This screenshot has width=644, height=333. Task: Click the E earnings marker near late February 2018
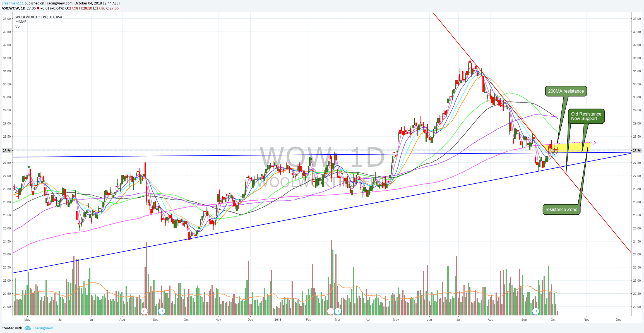tap(331, 311)
